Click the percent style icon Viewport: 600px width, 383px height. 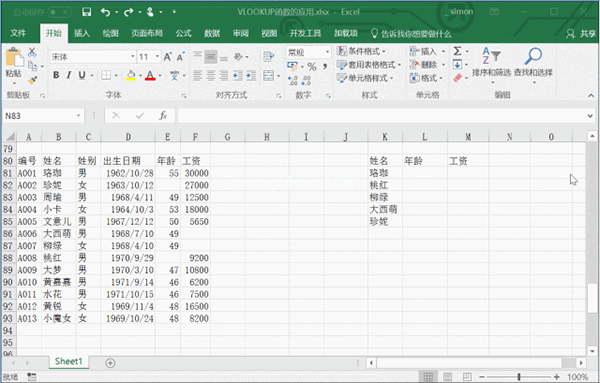312,67
